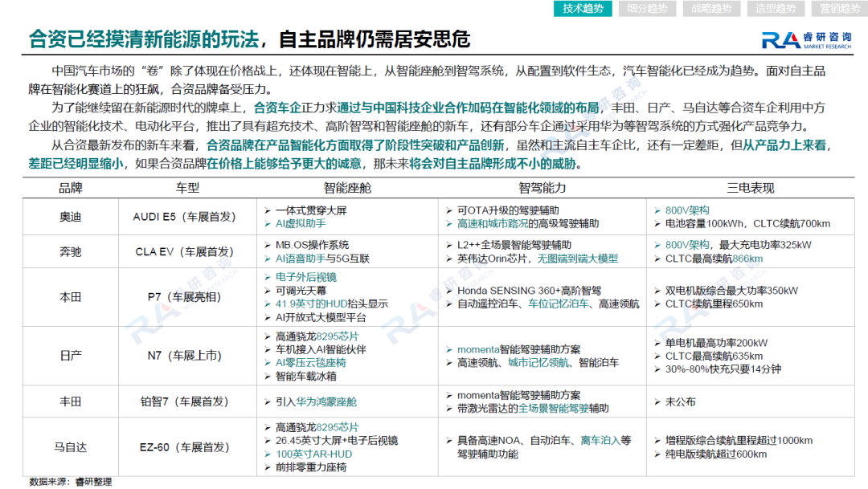Screen dimensions: 868x489
Task: Click the 三电表现 column header
Action: click(x=750, y=188)
